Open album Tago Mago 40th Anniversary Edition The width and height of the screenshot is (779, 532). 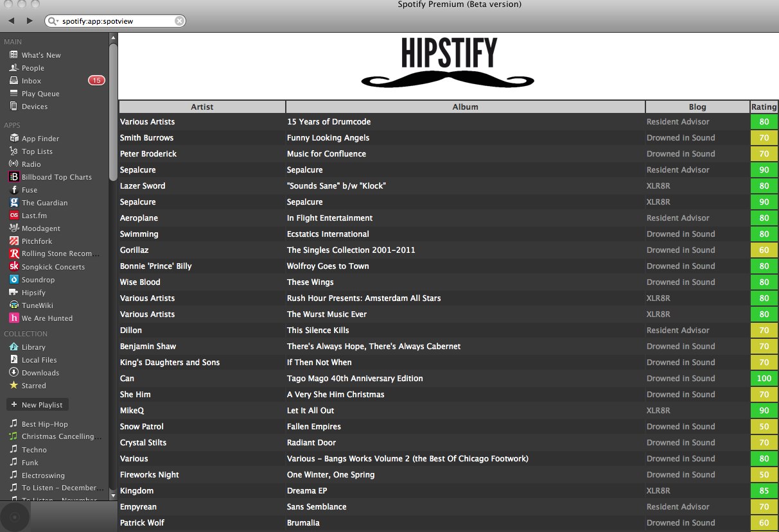coord(355,379)
